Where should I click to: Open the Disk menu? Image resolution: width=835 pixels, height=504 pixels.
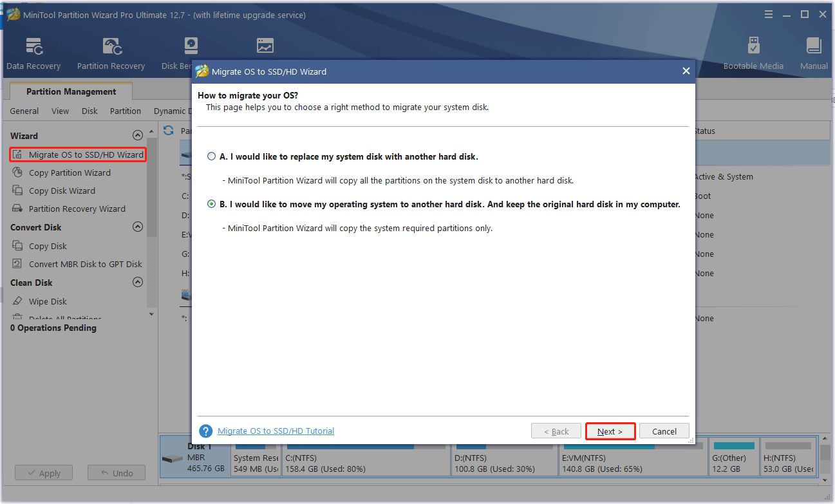(x=89, y=111)
